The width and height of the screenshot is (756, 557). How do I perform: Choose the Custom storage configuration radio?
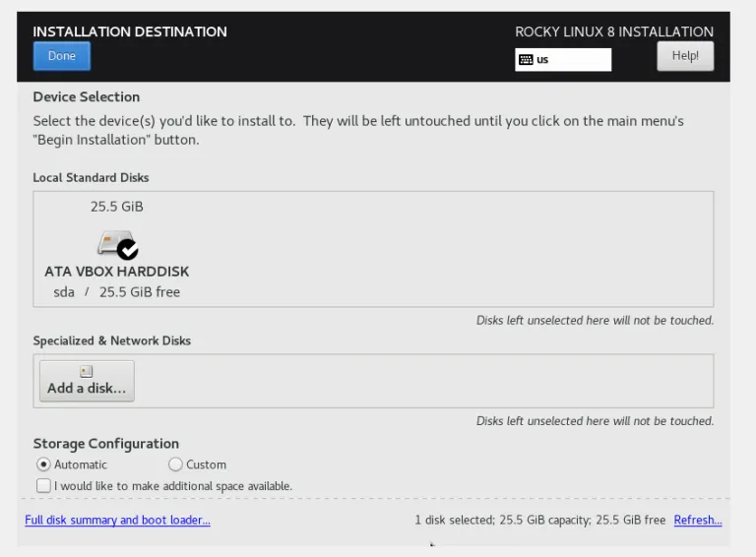[175, 464]
